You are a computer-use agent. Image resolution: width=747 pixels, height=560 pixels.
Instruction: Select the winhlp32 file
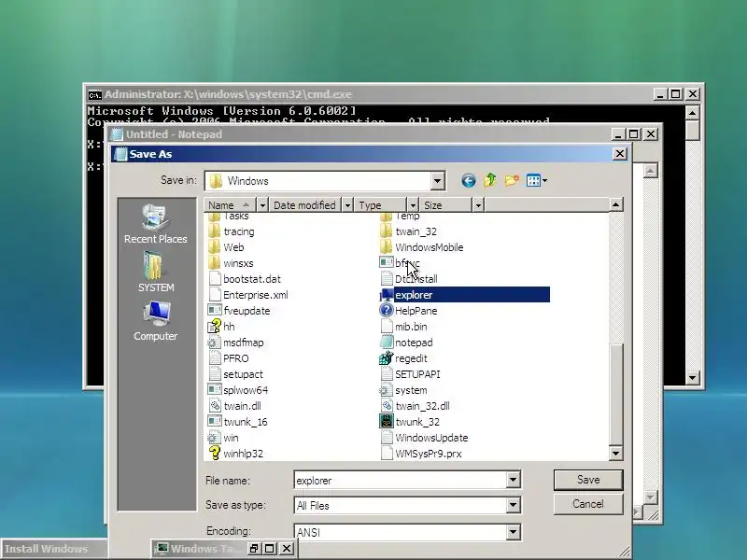(236, 454)
